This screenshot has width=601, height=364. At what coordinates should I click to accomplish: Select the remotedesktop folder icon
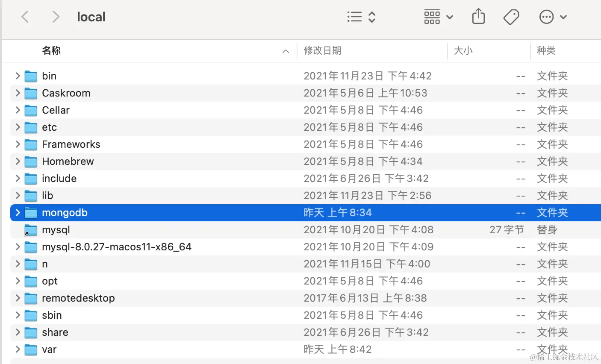(31, 298)
